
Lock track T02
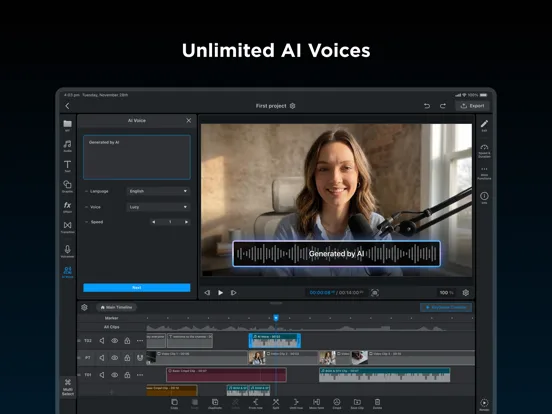[127, 340]
